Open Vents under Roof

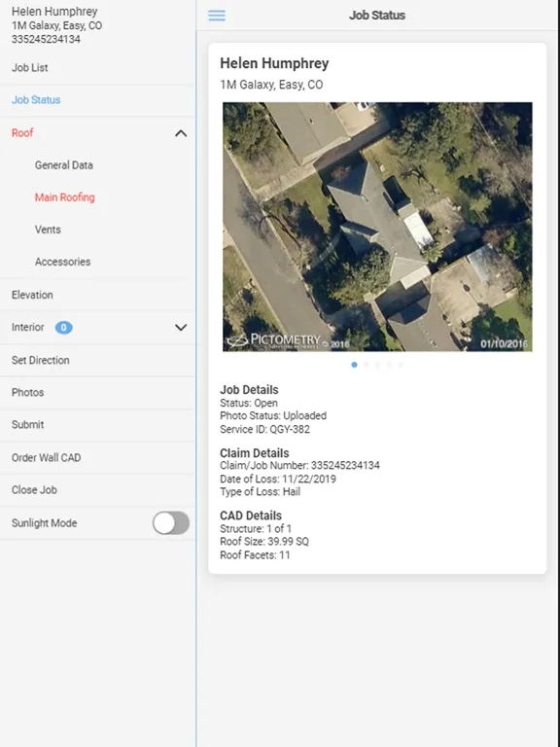pos(48,230)
